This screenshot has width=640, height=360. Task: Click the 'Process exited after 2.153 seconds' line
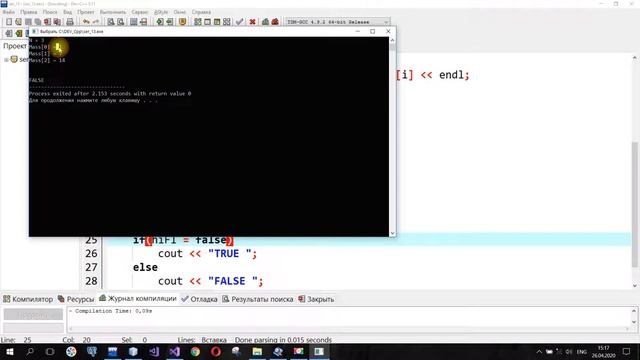pyautogui.click(x=110, y=93)
